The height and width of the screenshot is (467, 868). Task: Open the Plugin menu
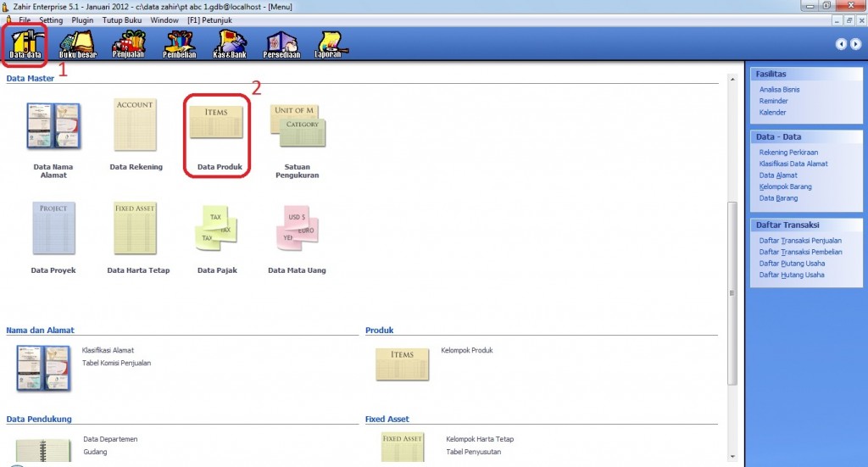tap(82, 19)
